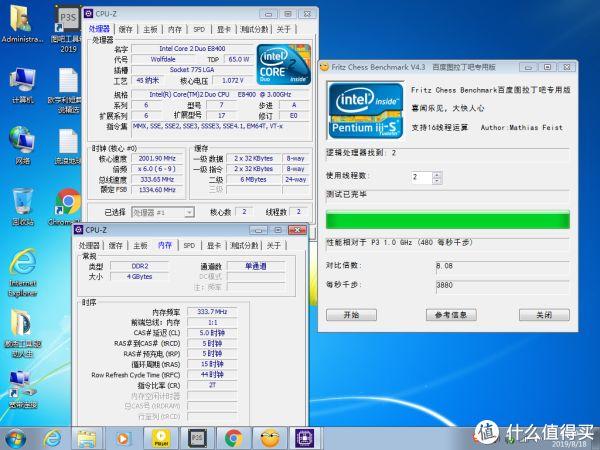Screen dimensions: 600x450
Task: Switch to Fritz Chess Benchmark taskbar icon
Action: click(x=270, y=439)
